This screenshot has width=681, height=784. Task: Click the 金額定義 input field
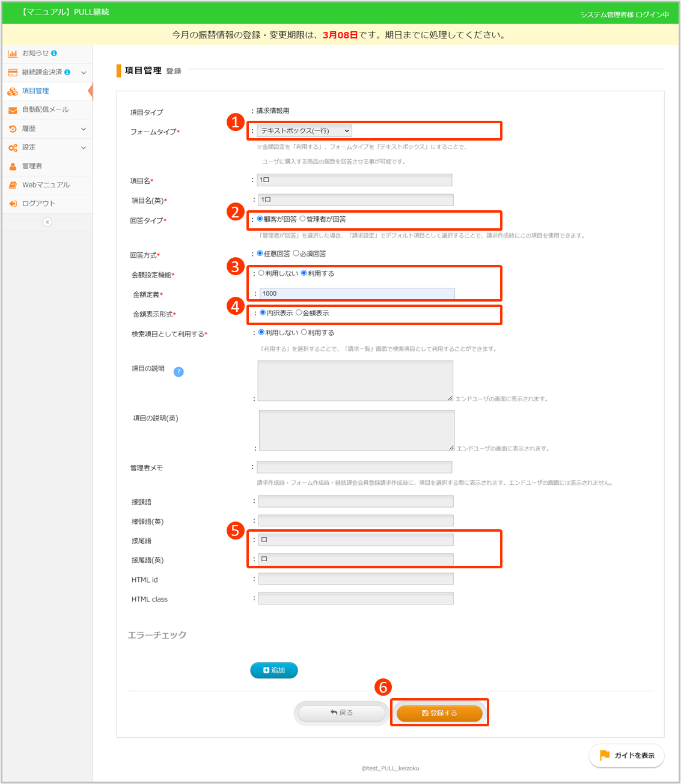[x=357, y=294]
